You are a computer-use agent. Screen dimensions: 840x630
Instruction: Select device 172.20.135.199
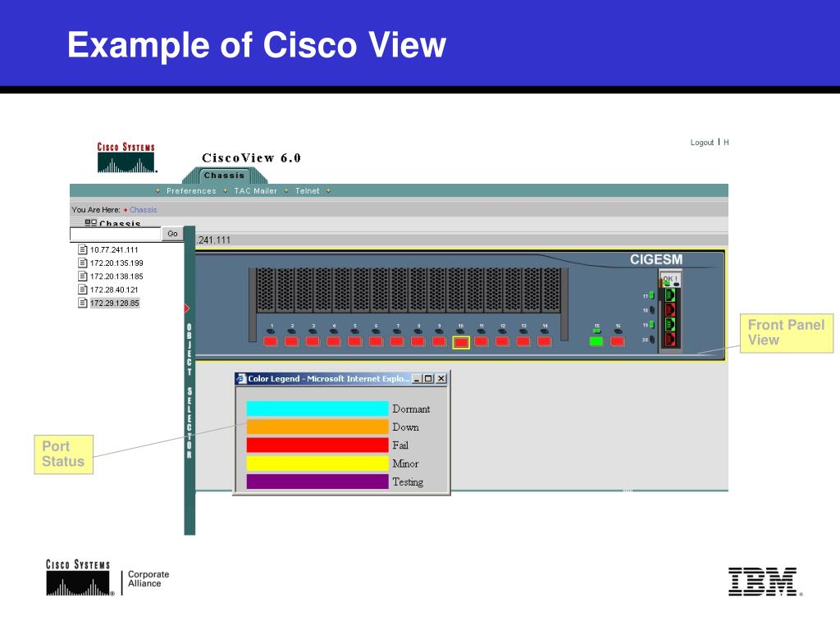(116, 263)
